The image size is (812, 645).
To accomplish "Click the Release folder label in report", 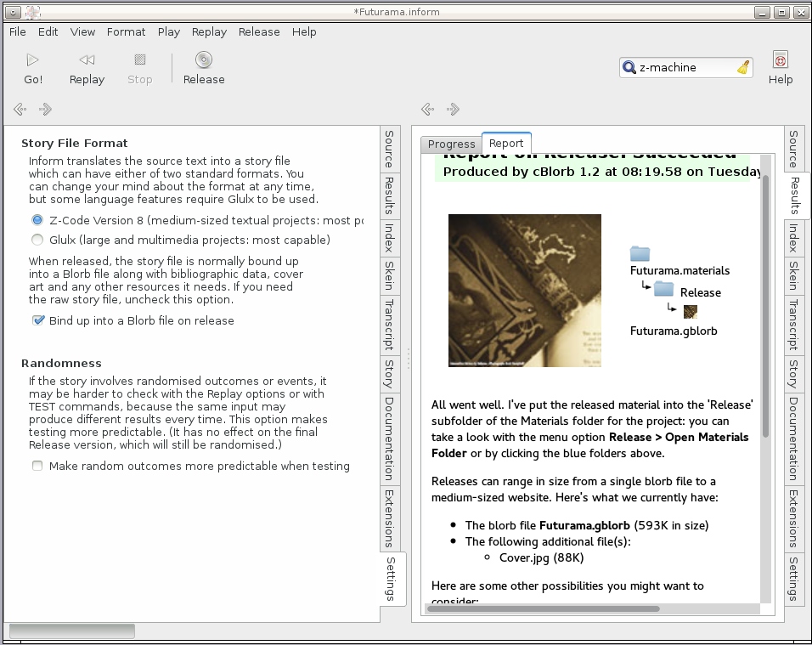I will [x=700, y=292].
